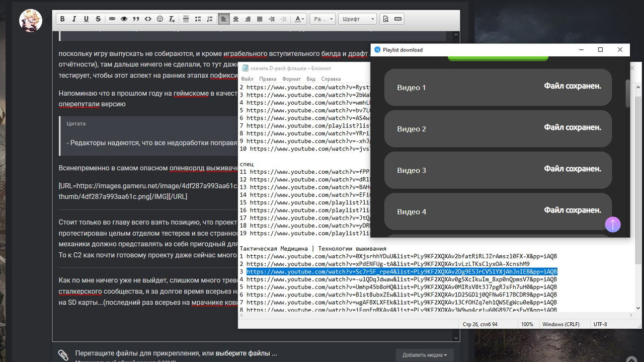The image size is (644, 362).
Task: Select the Видео 4 card in Playlist download
Action: [498, 211]
